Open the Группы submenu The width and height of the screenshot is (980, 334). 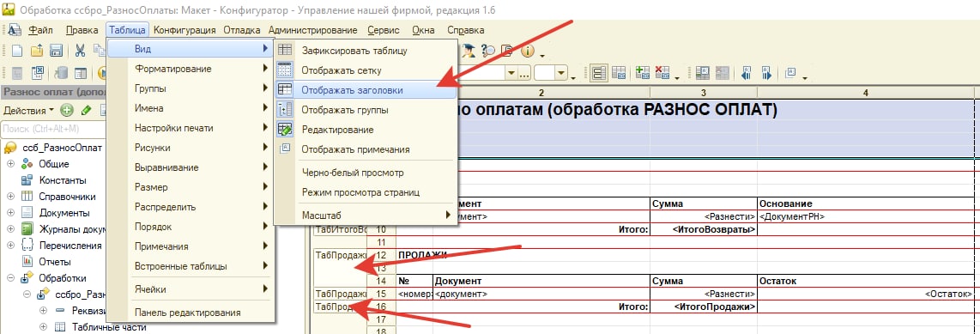click(191, 88)
